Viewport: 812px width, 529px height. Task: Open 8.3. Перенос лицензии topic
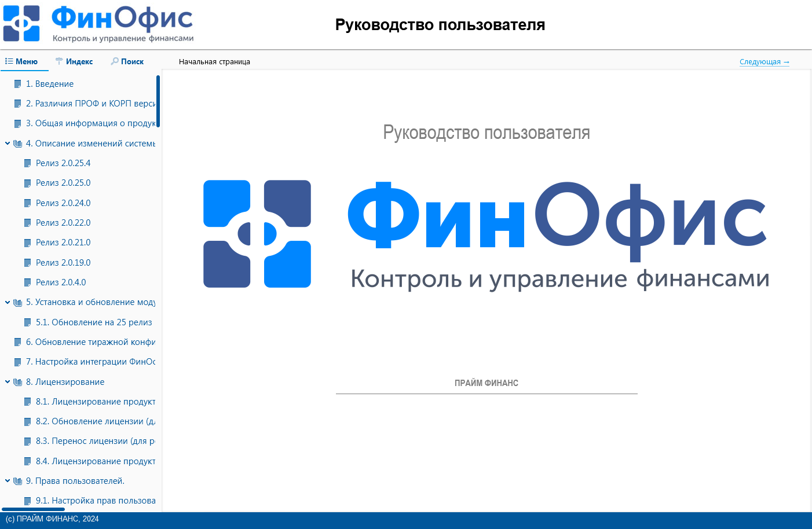tap(96, 442)
